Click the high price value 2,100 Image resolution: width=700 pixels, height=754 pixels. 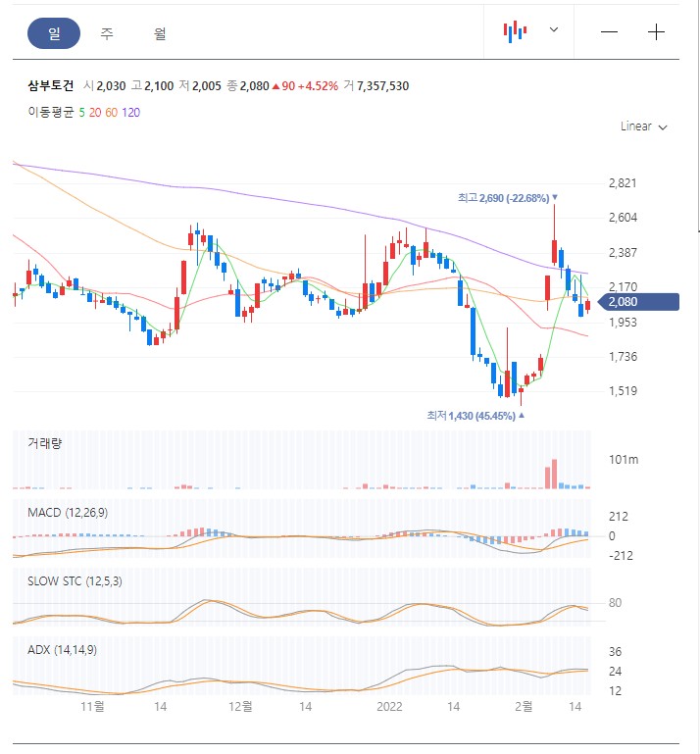[x=159, y=86]
